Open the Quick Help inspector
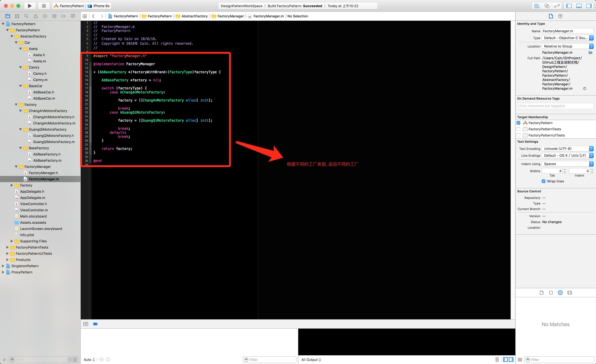This screenshot has height=364, width=596. (x=560, y=16)
